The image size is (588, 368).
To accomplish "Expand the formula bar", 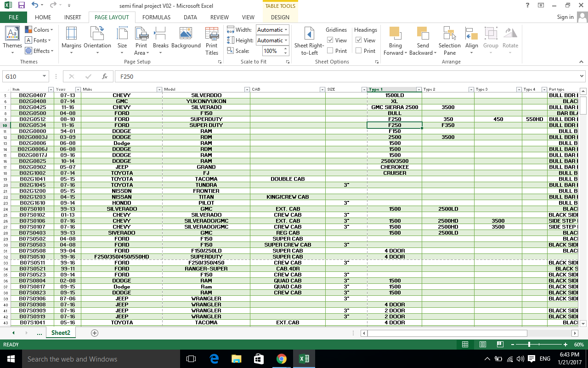I will (x=582, y=76).
